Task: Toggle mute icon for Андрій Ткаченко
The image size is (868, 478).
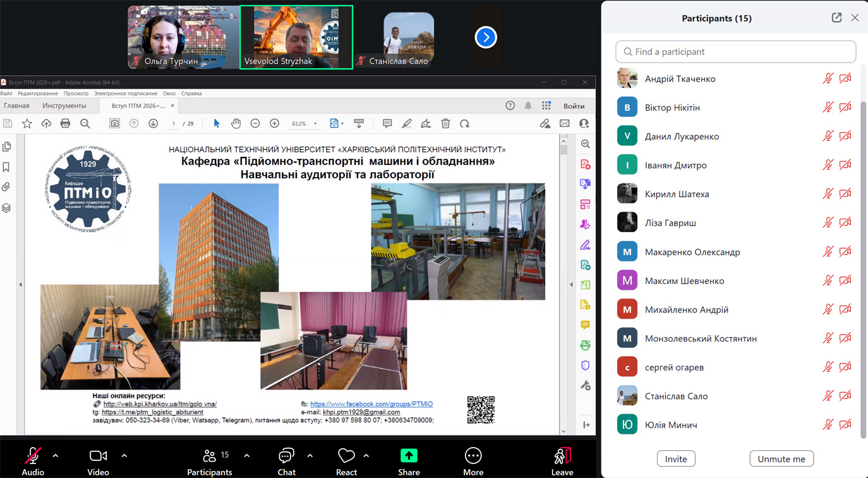Action: (828, 79)
